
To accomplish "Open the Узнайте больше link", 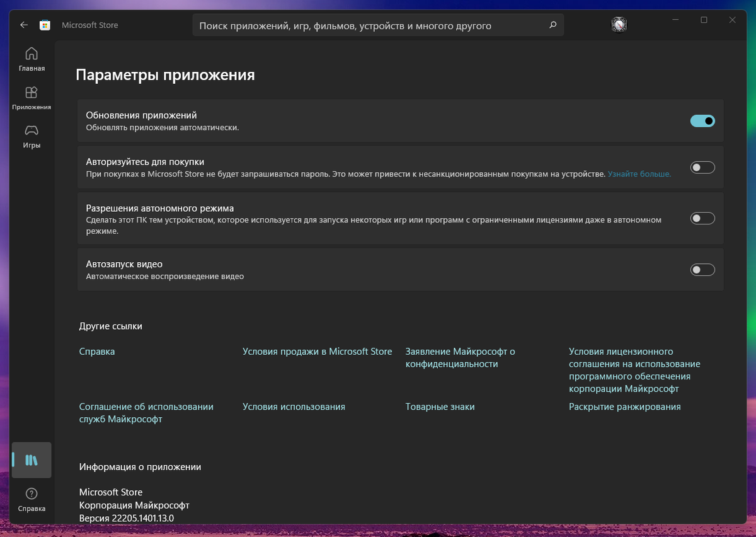I will [x=639, y=173].
